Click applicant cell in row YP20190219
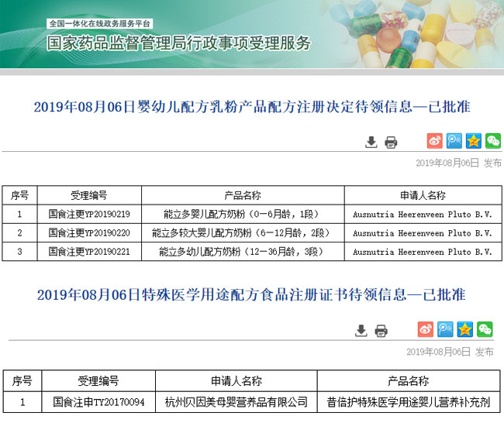Viewport: 504px width, 423px height. 423,214
